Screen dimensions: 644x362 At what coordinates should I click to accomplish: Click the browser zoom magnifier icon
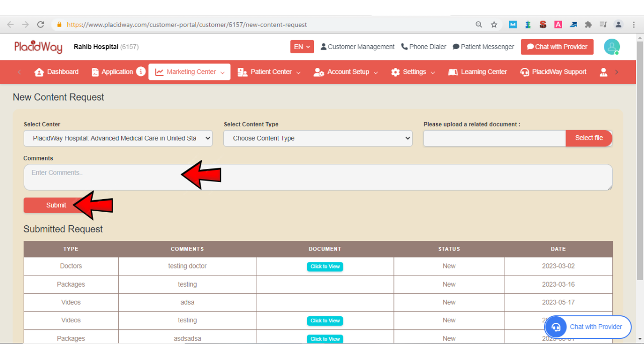coord(479,25)
